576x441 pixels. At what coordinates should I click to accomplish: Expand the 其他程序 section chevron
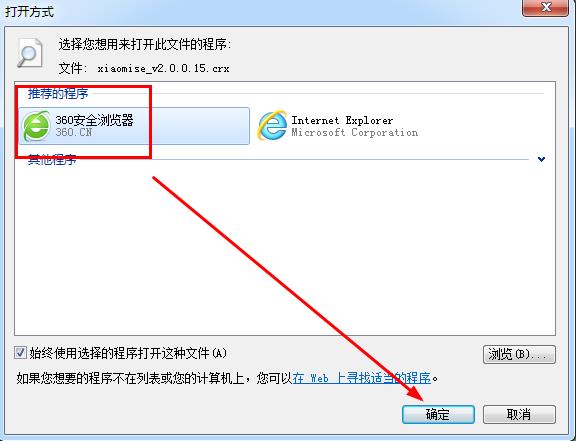[541, 159]
